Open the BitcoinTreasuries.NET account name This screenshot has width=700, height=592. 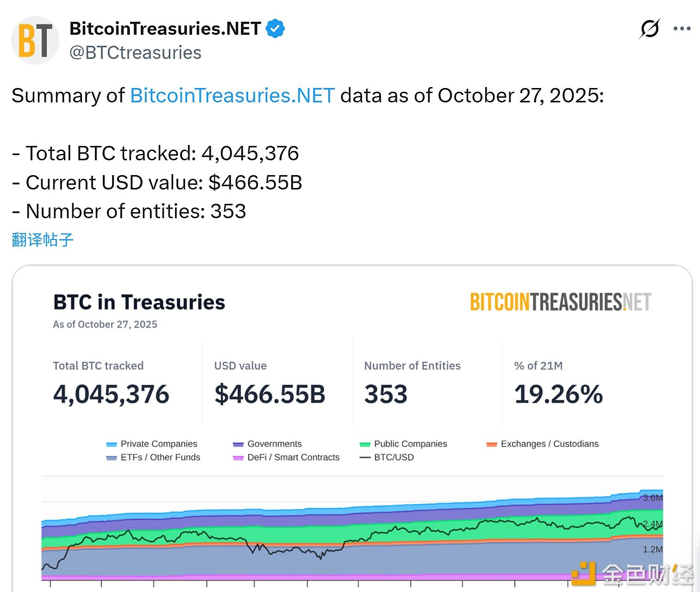165,29
